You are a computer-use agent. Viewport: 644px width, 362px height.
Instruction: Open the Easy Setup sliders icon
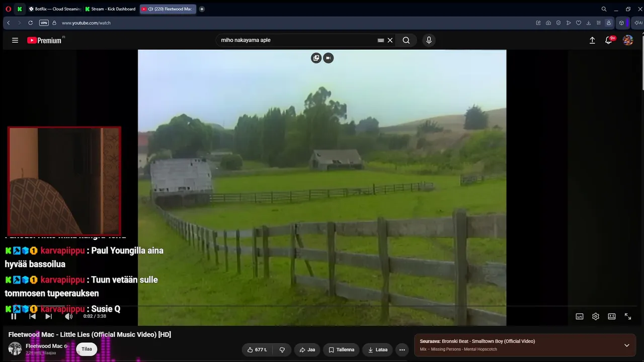(598, 23)
